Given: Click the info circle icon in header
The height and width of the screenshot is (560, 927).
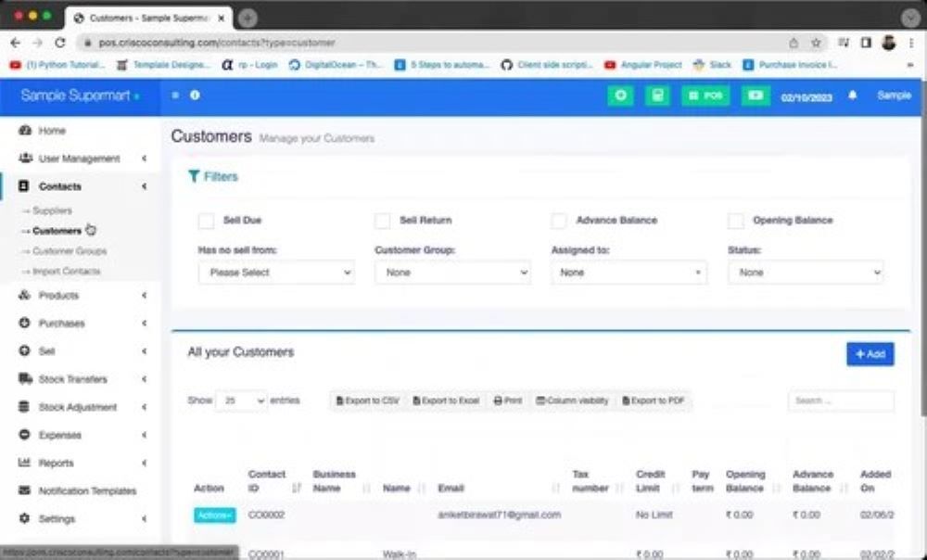Looking at the screenshot, I should pos(195,95).
